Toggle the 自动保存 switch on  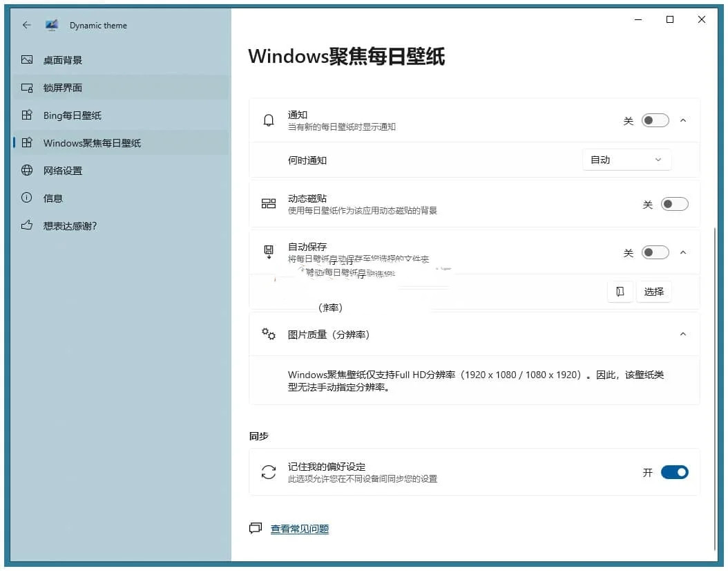[655, 252]
